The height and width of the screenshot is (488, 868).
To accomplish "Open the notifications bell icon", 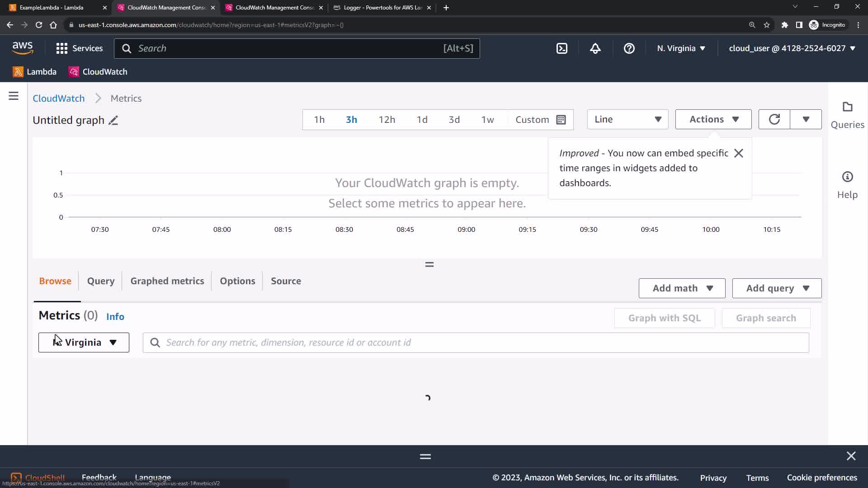I will pyautogui.click(x=595, y=48).
